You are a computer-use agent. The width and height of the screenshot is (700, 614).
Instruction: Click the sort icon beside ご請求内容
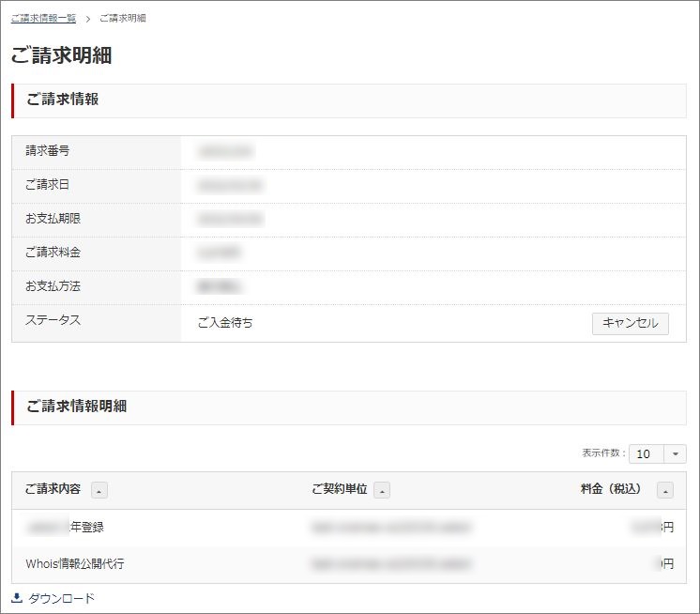tap(99, 490)
